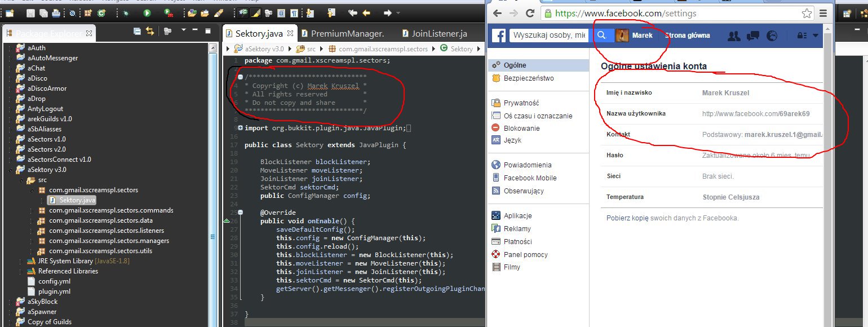Open Facebook messages icon

pos(752,36)
